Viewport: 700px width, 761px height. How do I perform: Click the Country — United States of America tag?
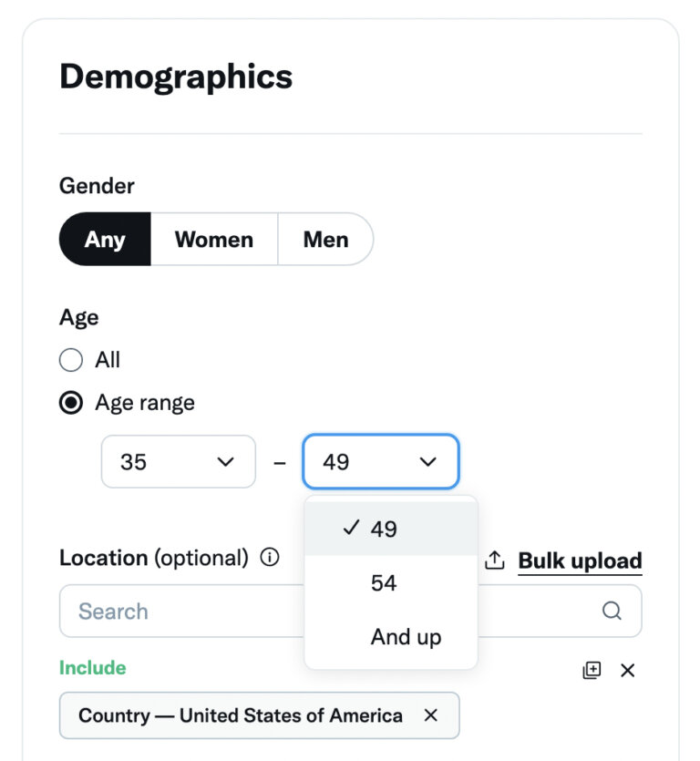click(x=240, y=715)
